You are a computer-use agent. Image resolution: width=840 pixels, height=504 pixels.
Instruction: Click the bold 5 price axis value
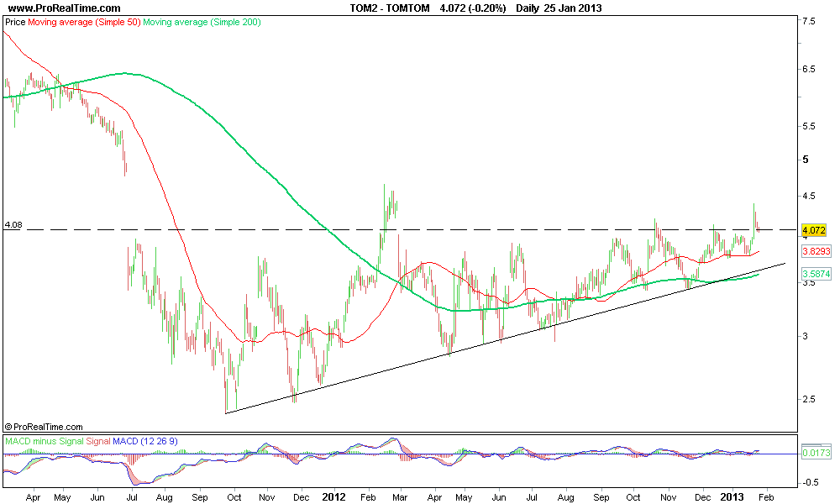pyautogui.click(x=806, y=160)
